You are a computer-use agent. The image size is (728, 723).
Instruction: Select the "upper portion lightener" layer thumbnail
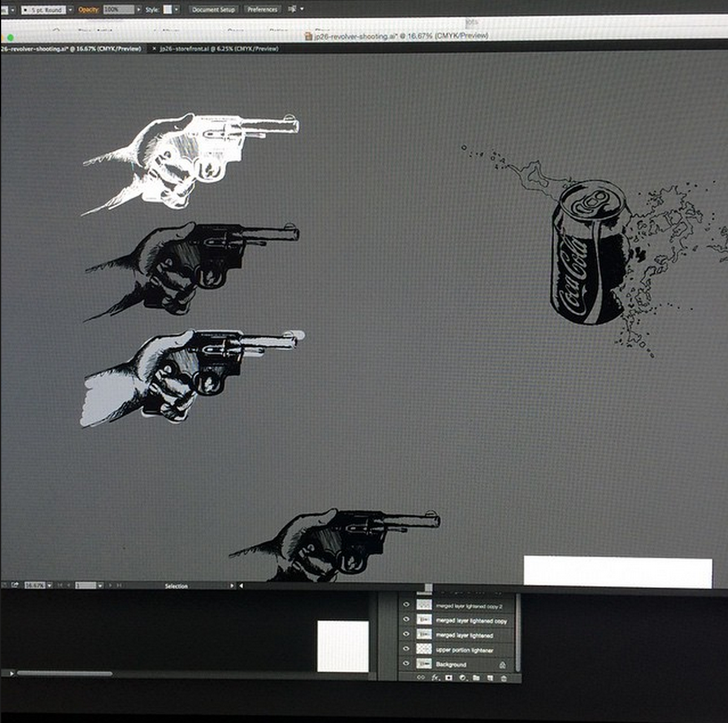tap(424, 649)
